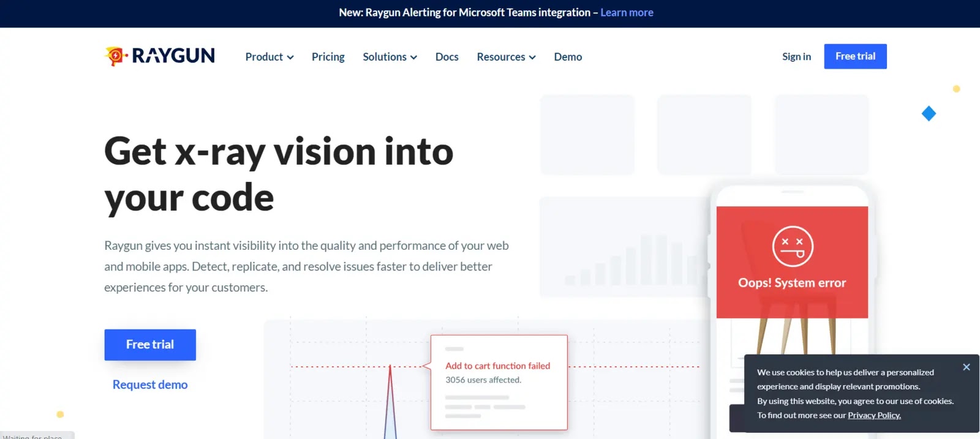Go to Docs

point(447,57)
